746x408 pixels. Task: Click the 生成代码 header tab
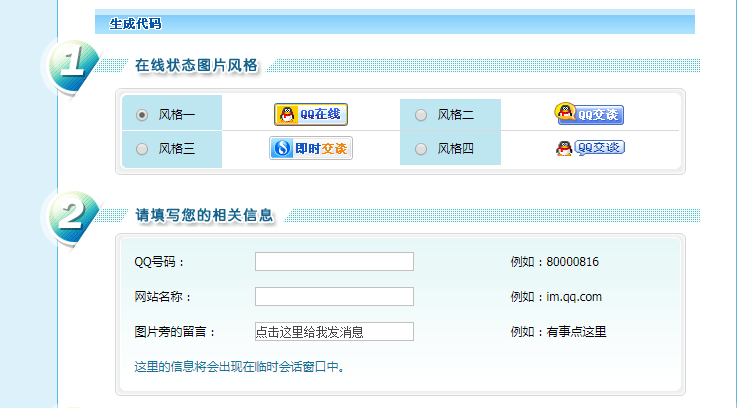[135, 23]
